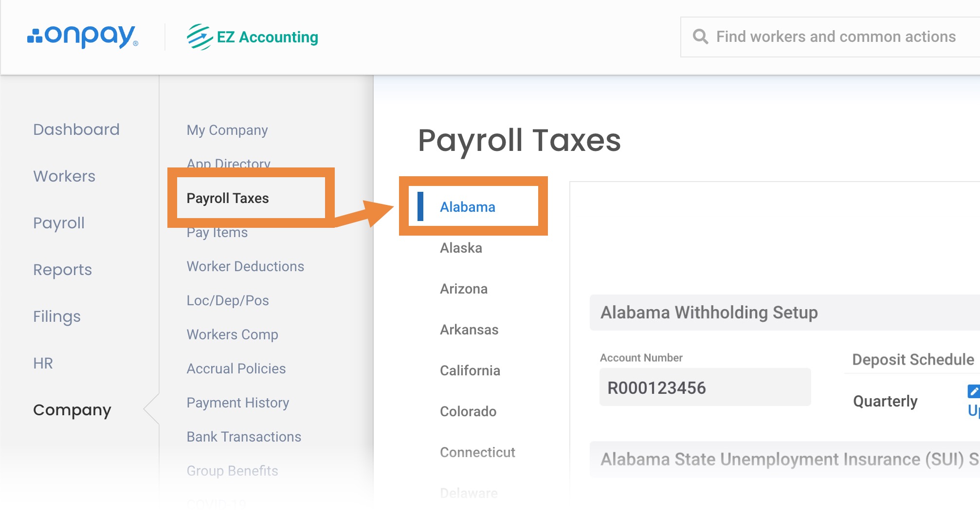Image resolution: width=980 pixels, height=517 pixels.
Task: Select Arizona state tab
Action: click(x=464, y=289)
